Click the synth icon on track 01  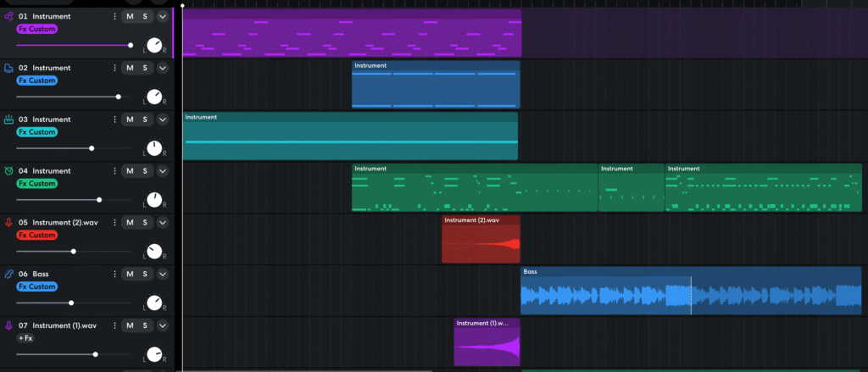(x=8, y=16)
